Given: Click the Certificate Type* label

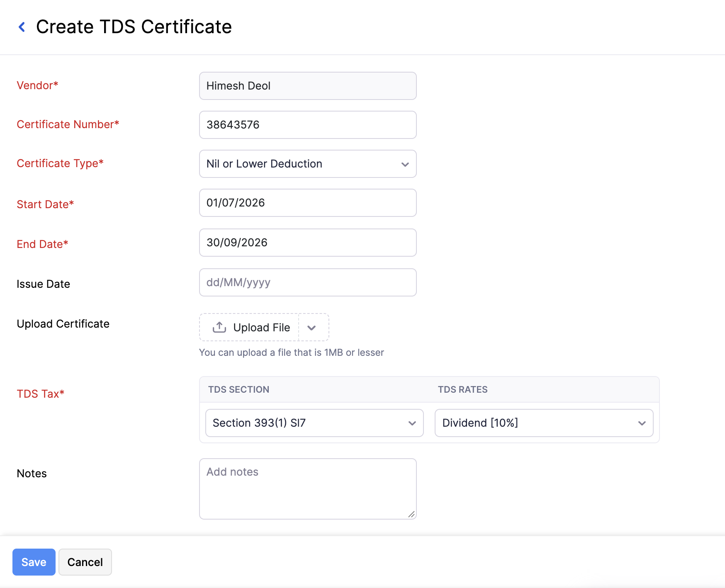Looking at the screenshot, I should 60,163.
